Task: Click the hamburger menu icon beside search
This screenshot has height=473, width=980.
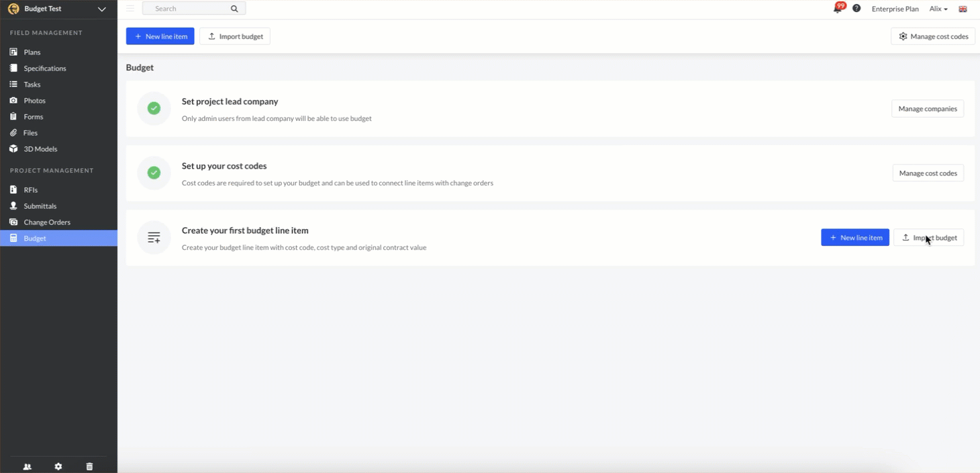Action: tap(130, 9)
